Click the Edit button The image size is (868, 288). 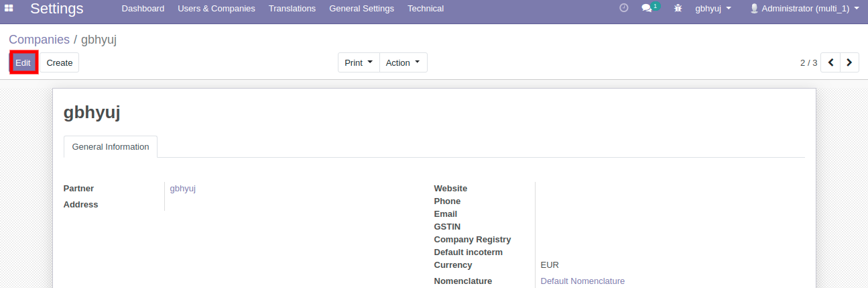23,62
